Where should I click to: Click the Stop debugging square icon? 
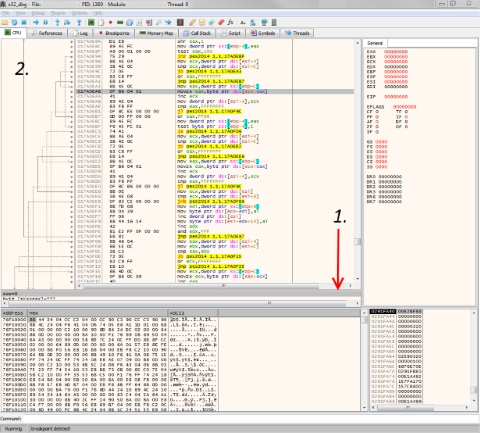24,23
